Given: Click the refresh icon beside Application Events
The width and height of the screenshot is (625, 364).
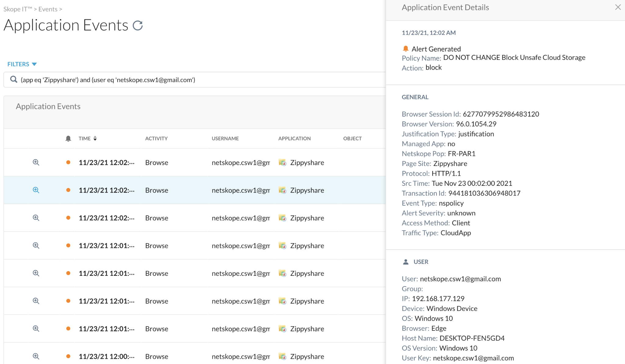Looking at the screenshot, I should tap(138, 25).
